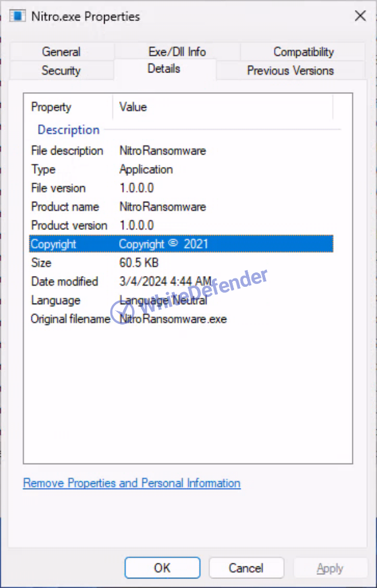Viewport: 377px width, 588px height.
Task: Switch to the Compatibility tab
Action: [303, 51]
